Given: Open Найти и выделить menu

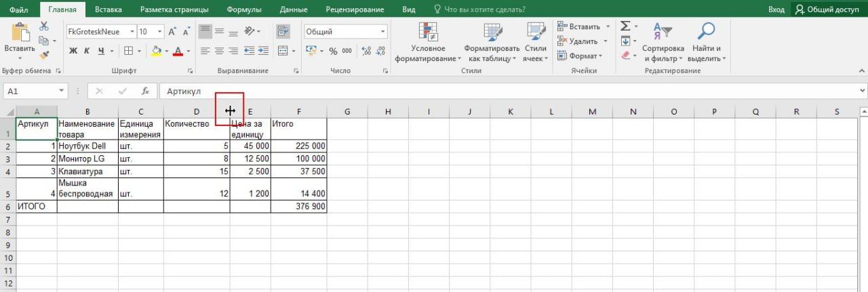Looking at the screenshot, I should 707,43.
